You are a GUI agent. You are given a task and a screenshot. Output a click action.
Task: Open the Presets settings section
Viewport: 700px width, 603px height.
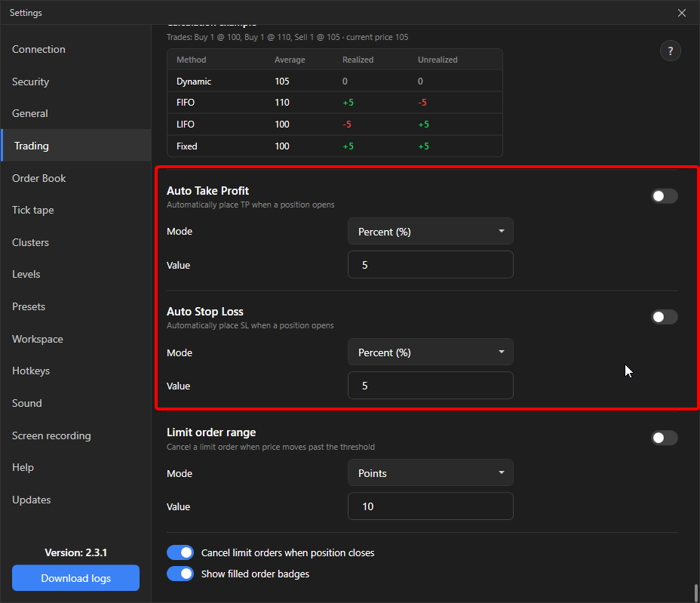coord(76,307)
